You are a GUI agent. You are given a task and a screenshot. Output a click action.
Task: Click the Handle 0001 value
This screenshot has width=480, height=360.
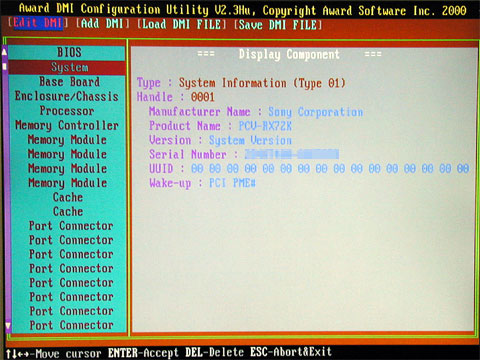click(x=203, y=97)
